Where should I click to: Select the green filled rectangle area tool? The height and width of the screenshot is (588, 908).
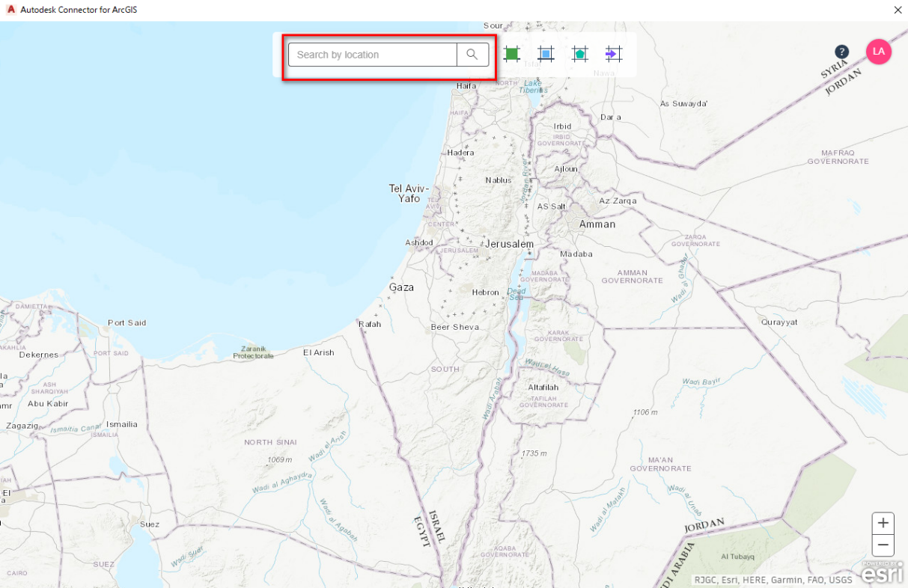tap(512, 54)
